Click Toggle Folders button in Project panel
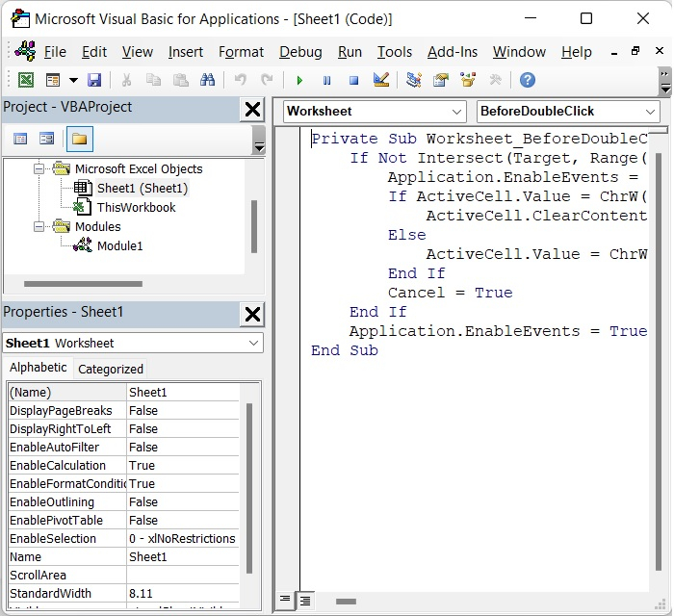 click(x=79, y=140)
